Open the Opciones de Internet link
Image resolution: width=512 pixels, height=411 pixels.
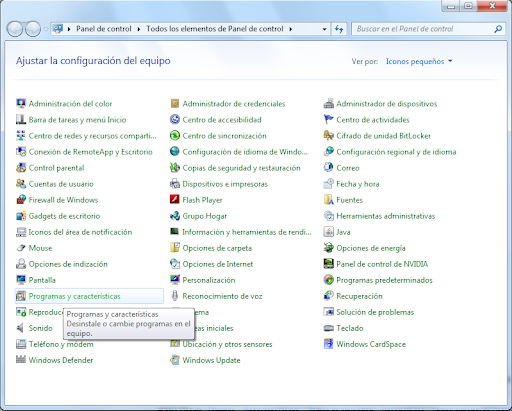[218, 264]
